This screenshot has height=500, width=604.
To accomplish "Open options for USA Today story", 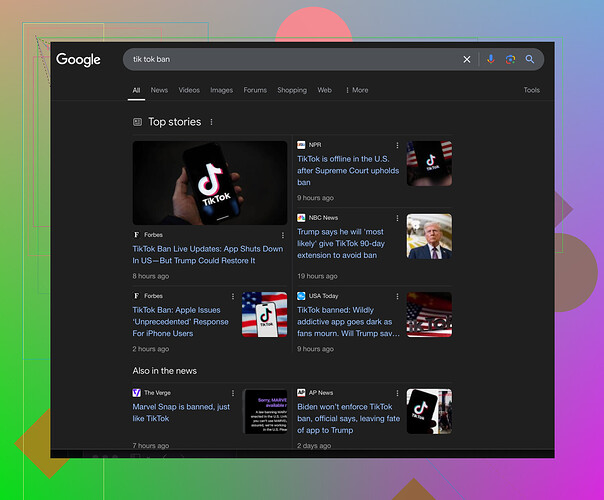I will pyautogui.click(x=397, y=296).
